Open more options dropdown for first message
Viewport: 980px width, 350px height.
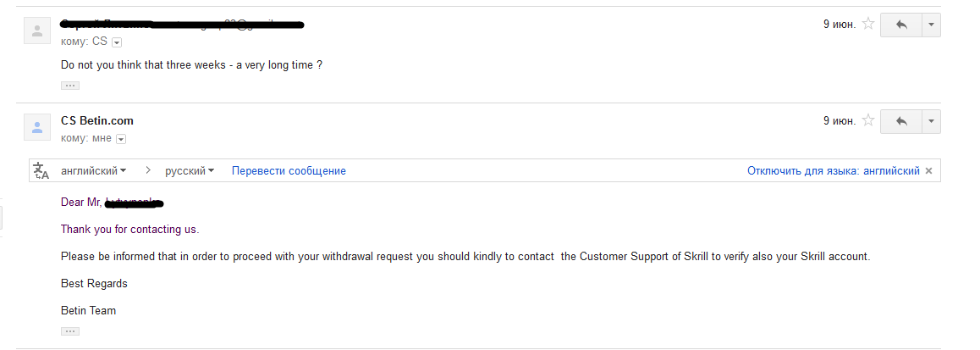[931, 25]
